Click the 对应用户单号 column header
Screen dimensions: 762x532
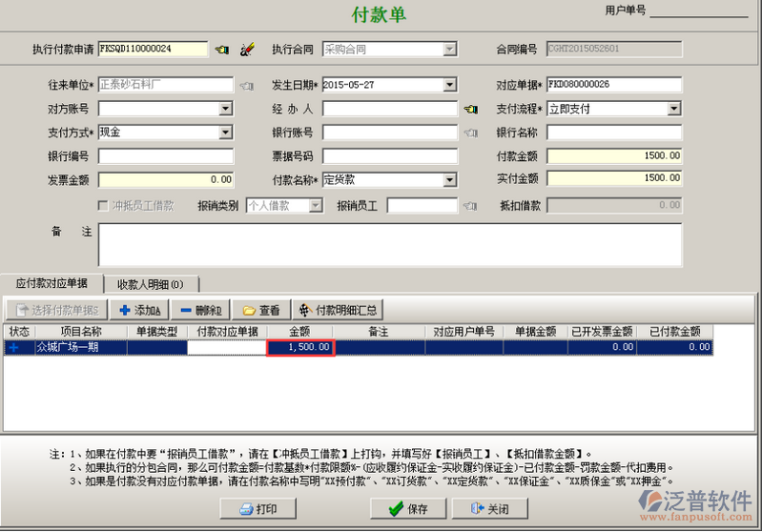click(x=464, y=332)
